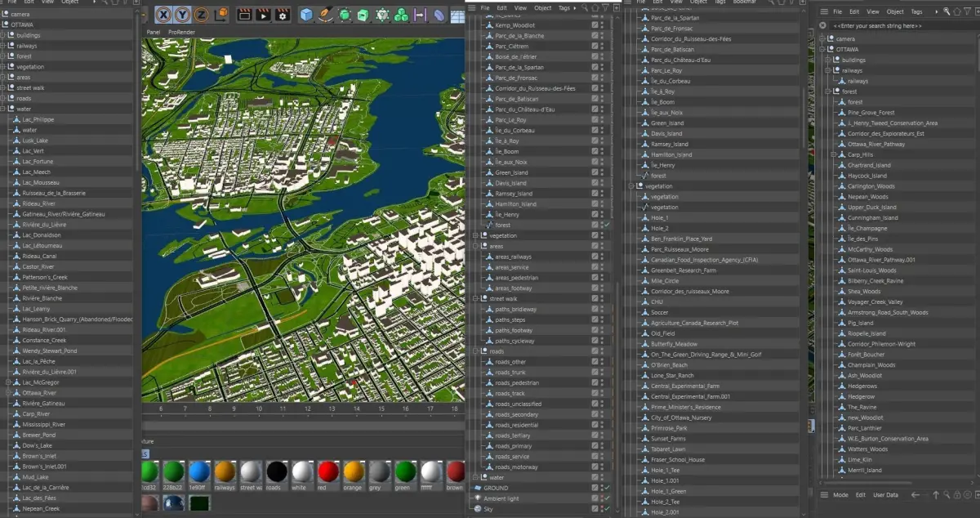Open Edit menu in middle Object Manager
Image resolution: width=980 pixels, height=518 pixels.
coord(503,7)
